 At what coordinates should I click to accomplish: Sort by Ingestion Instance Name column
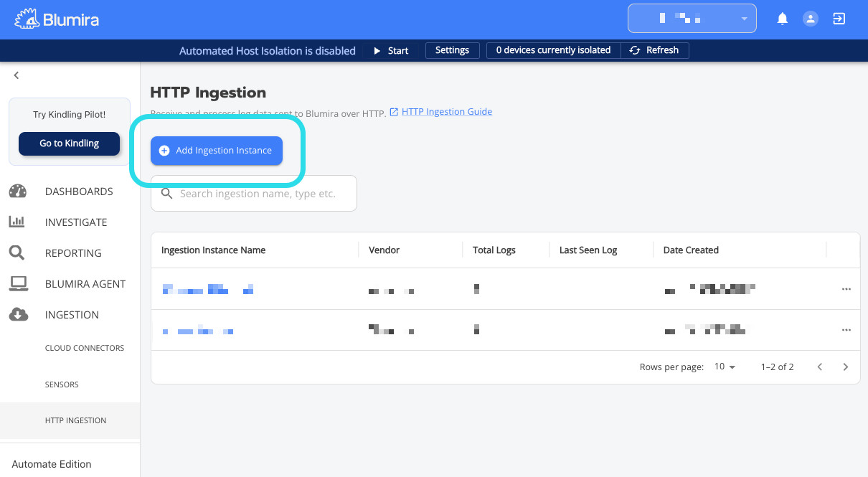pos(214,250)
